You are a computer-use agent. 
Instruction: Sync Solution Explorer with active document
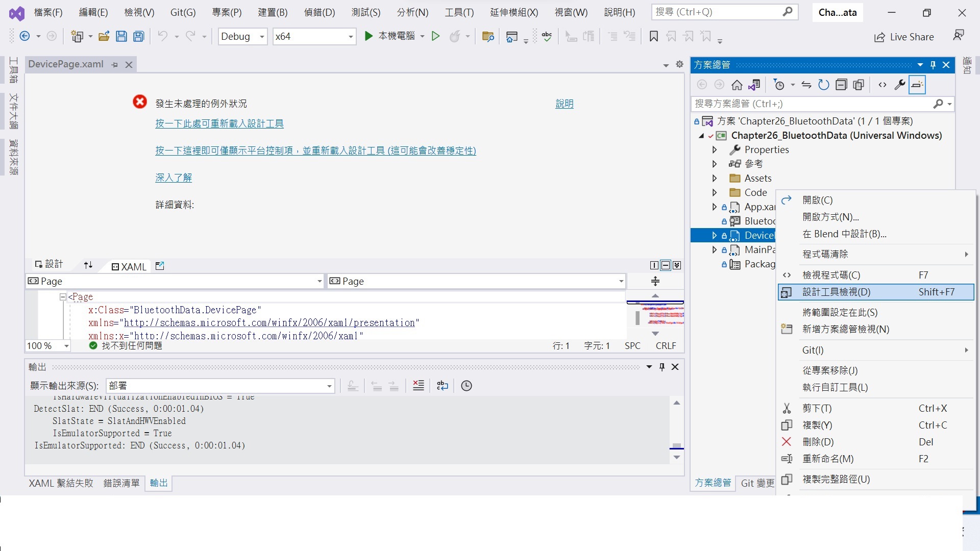(807, 85)
